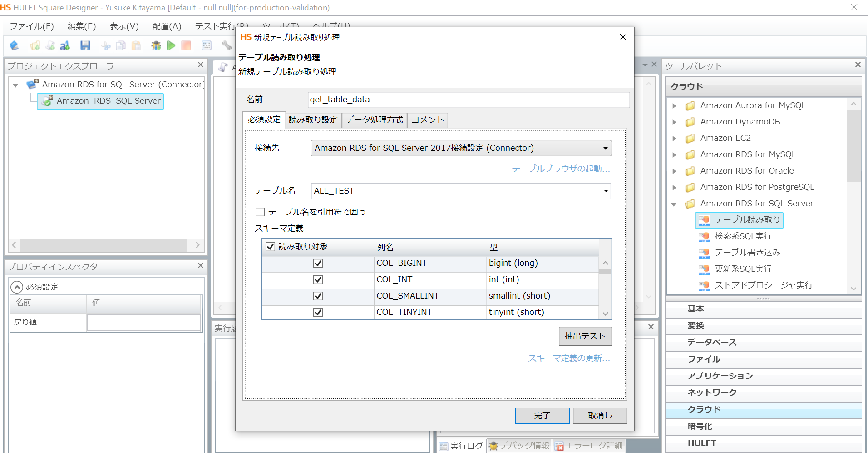Select テーブル書き込み icon in palette
This screenshot has width=868, height=453.
coord(704,253)
